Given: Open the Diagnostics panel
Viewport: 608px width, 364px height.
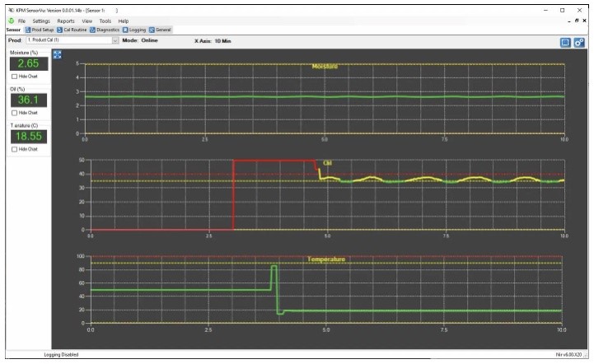Looking at the screenshot, I should (104, 30).
